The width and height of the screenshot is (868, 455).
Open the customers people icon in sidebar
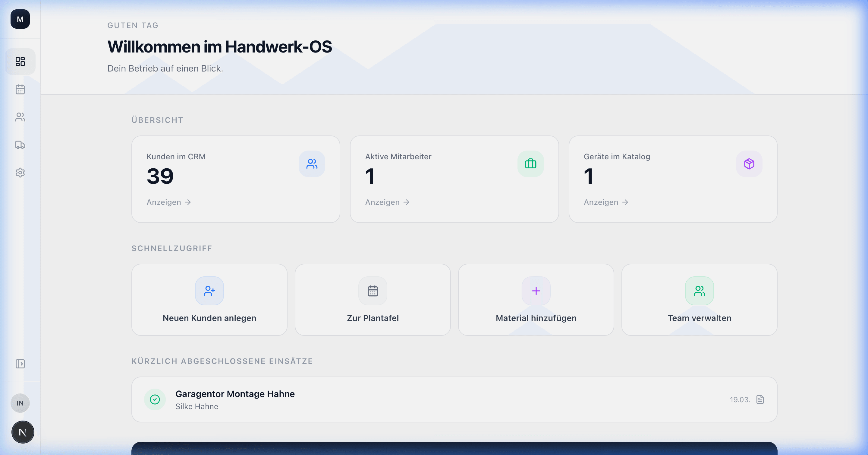pyautogui.click(x=20, y=117)
